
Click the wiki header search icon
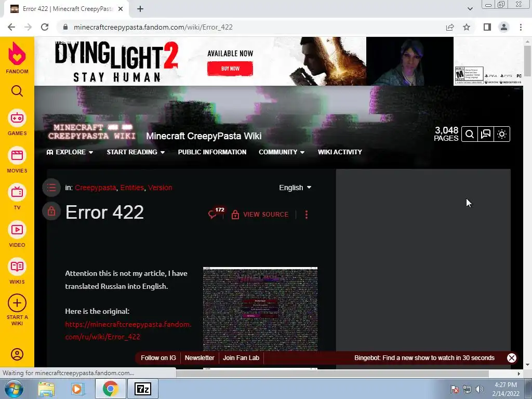470,134
